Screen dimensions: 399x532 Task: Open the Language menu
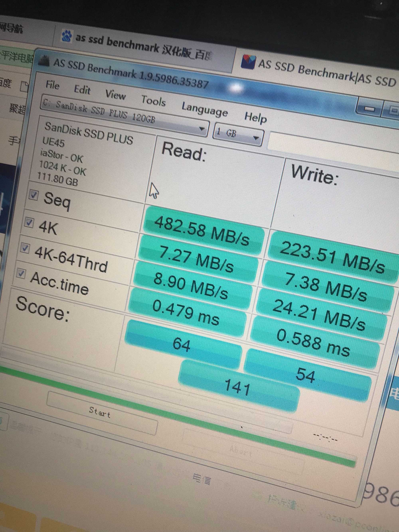point(204,109)
